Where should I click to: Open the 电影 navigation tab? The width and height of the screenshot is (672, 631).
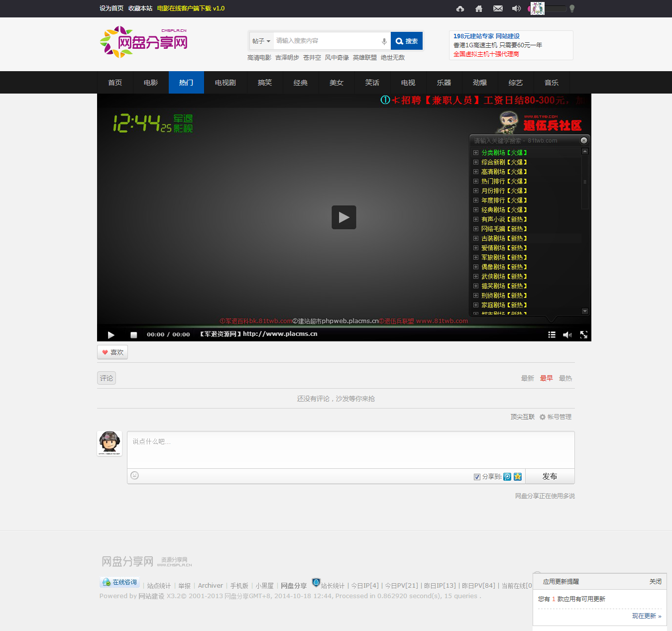coord(151,83)
